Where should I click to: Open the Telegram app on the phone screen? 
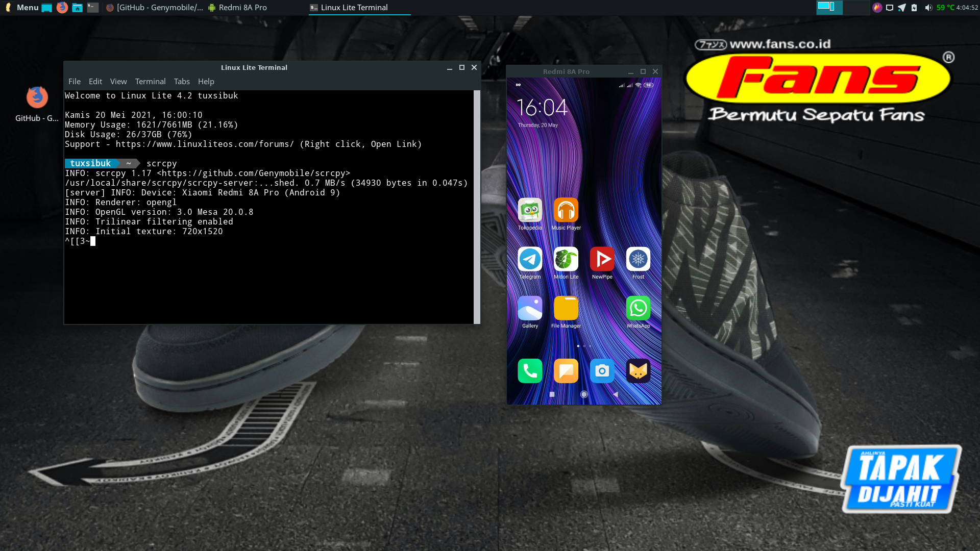pos(530,260)
